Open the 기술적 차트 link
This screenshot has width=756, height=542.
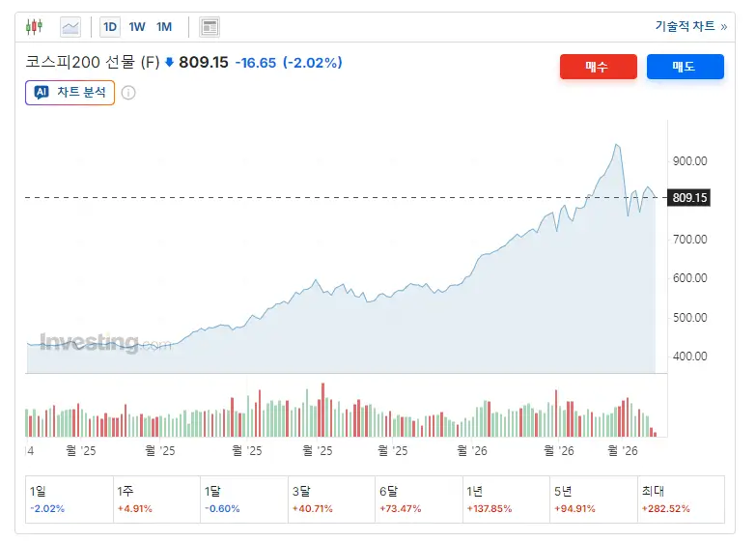pos(690,27)
